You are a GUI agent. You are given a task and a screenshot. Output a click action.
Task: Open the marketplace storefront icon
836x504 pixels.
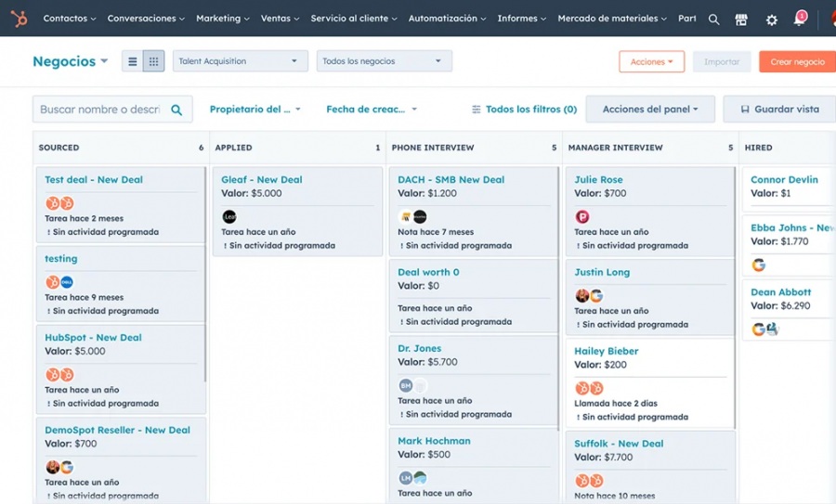coord(741,19)
